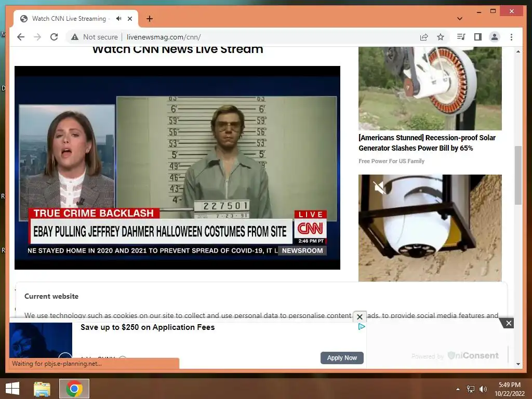Click the AdChoices icon on banner
532x399 pixels.
362,326
